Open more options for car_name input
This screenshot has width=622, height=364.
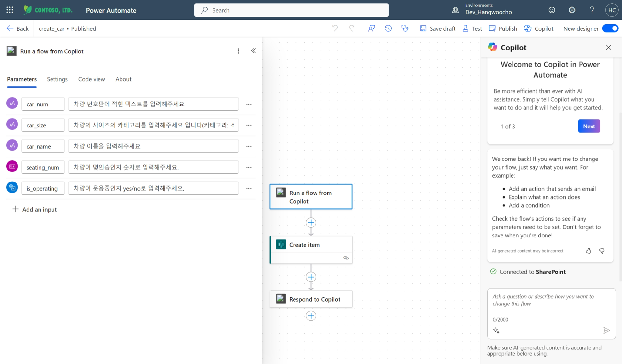[249, 146]
